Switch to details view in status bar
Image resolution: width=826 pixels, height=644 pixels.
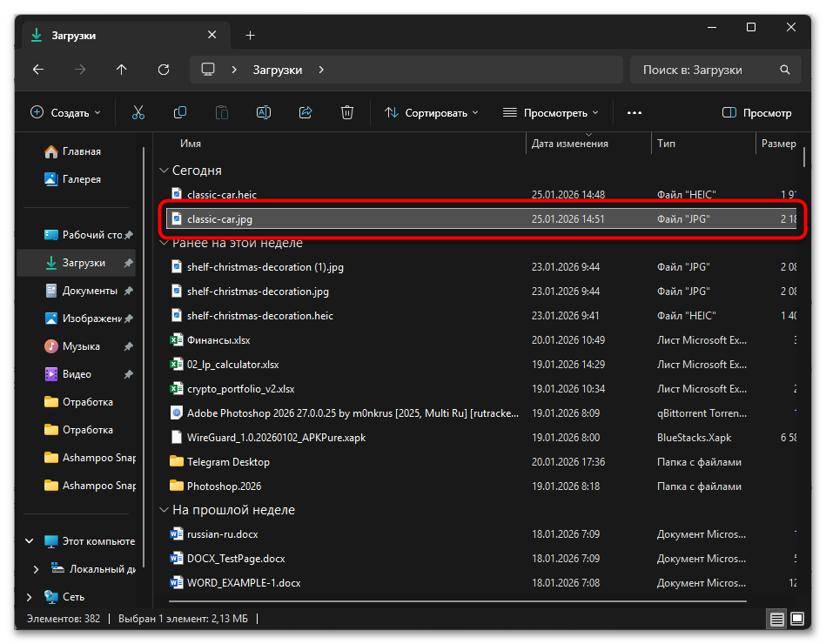pyautogui.click(x=776, y=619)
